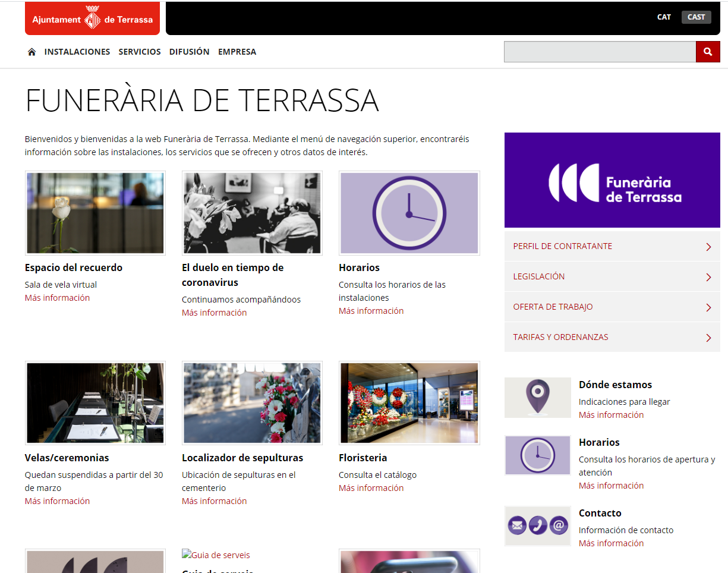
Task: Click the text 'Continuamos acompañándoos'
Action: 241,300
